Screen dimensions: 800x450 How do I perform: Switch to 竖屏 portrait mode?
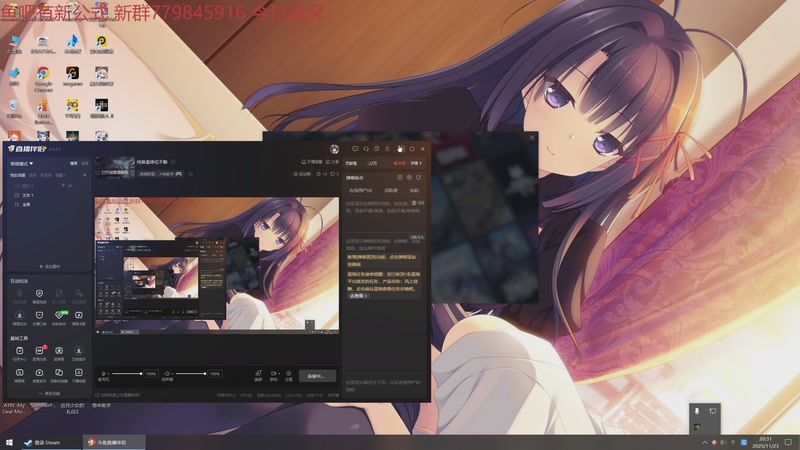click(85, 163)
